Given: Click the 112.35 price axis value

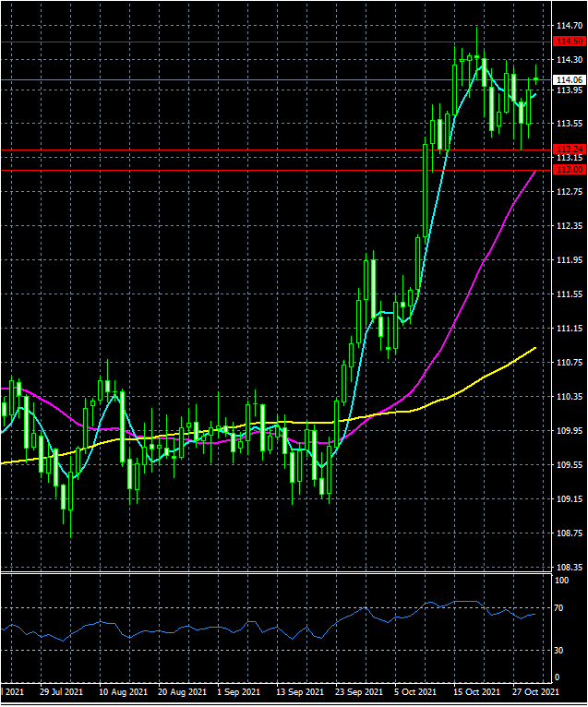Looking at the screenshot, I should point(570,226).
